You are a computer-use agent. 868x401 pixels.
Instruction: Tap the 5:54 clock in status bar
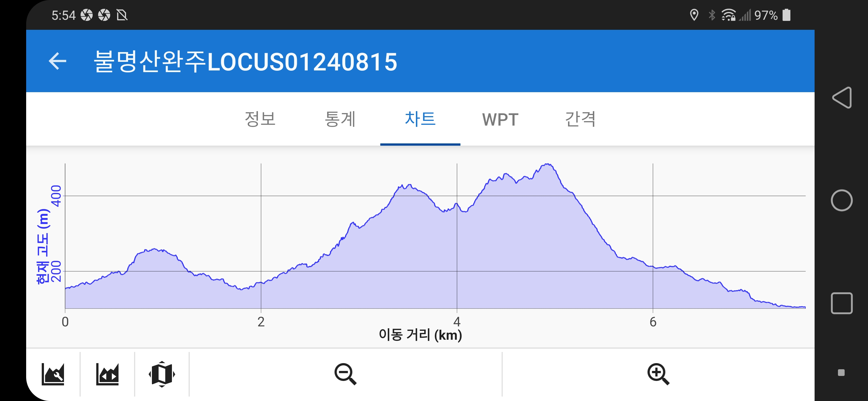63,15
